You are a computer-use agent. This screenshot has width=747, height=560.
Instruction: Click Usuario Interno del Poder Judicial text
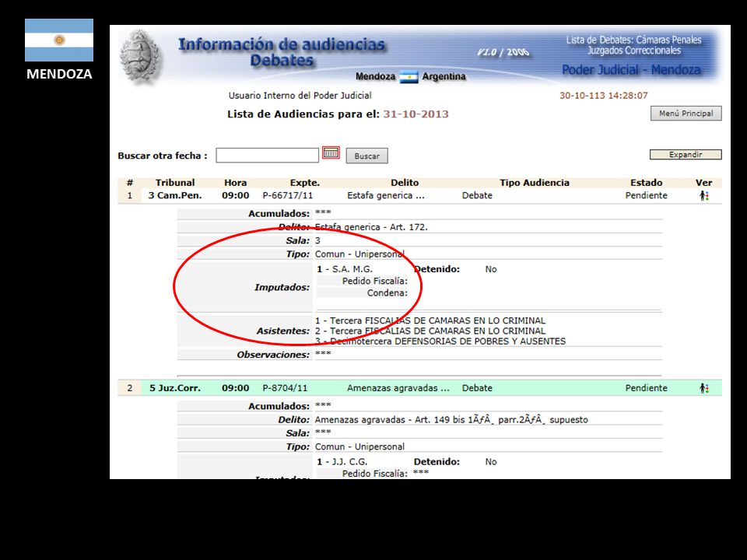(x=300, y=96)
